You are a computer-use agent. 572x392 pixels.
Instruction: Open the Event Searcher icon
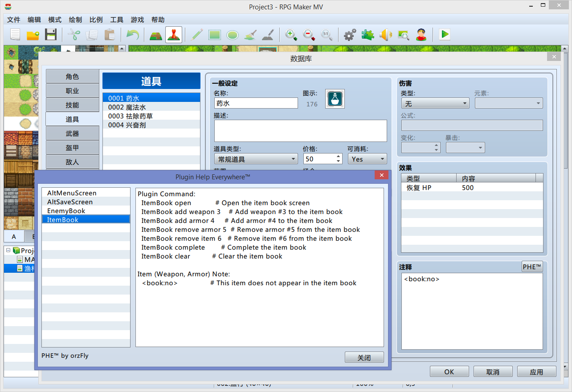pos(404,35)
